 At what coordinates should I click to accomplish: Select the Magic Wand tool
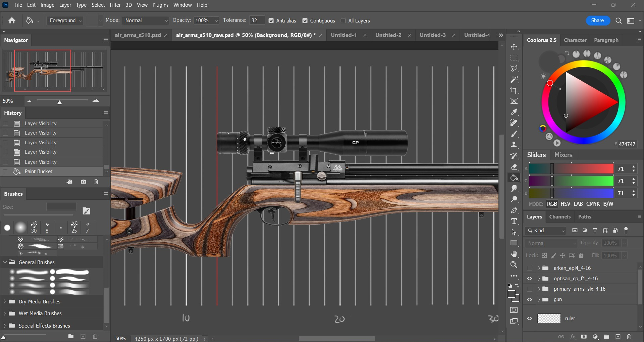pos(514,80)
